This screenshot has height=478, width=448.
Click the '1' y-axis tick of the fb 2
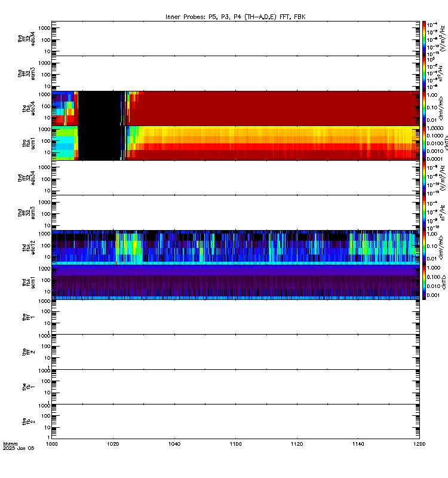(x=49, y=437)
